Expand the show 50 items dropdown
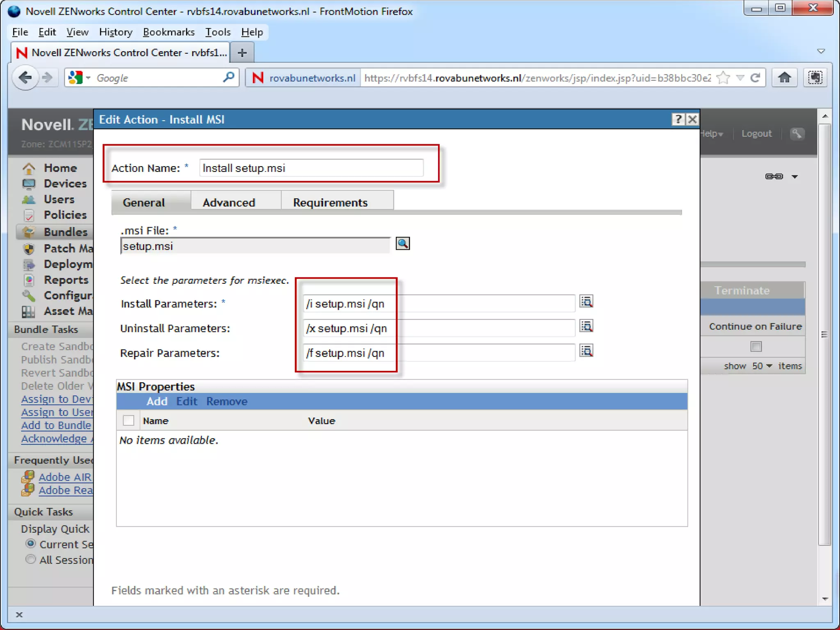 click(762, 366)
